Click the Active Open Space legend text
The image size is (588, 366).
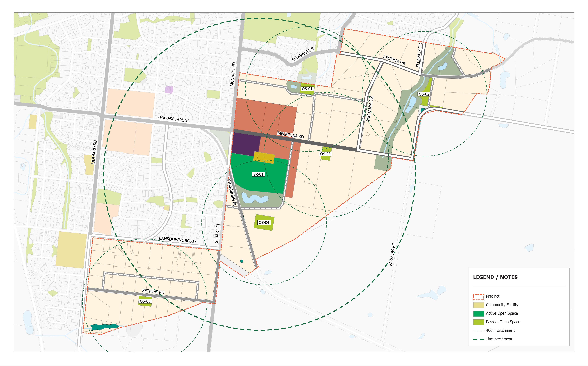tap(502, 313)
